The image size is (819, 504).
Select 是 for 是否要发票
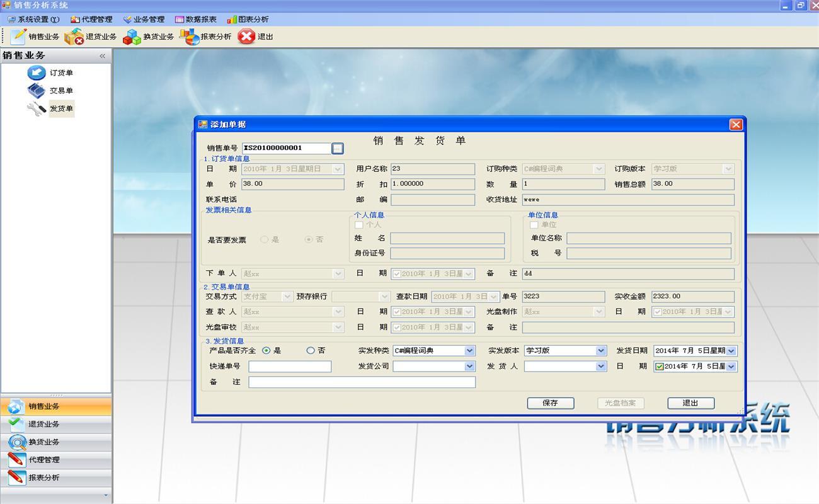coord(264,239)
